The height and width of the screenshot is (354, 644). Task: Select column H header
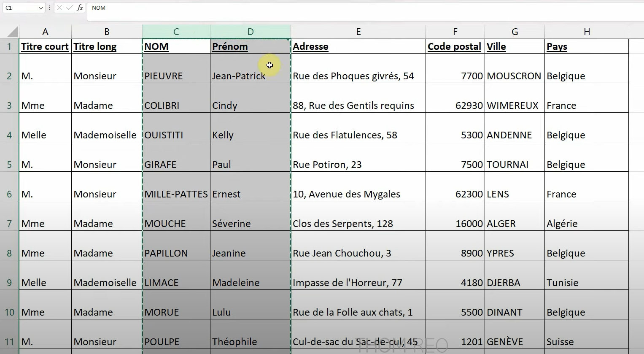[587, 32]
